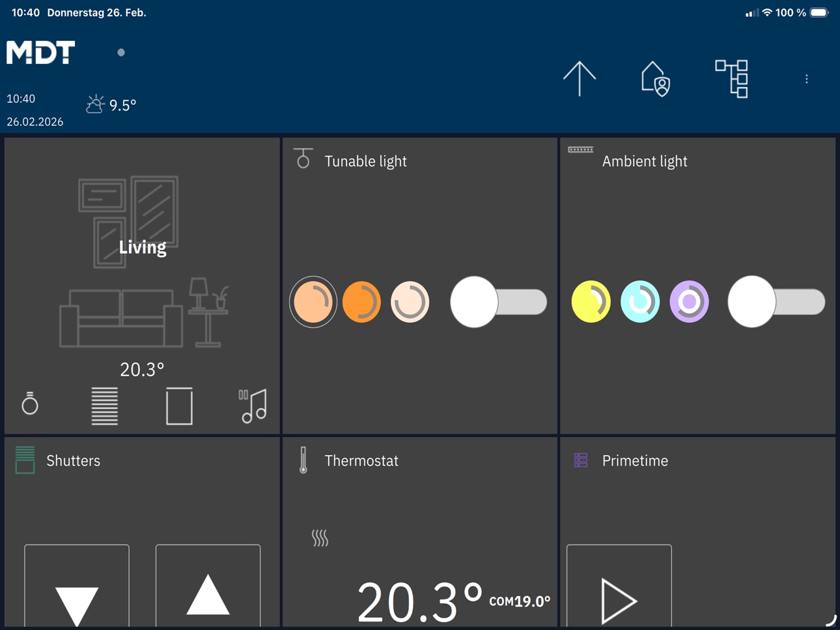The width and height of the screenshot is (840, 630).
Task: Tap the cellular signal bars in status bar
Action: (751, 12)
